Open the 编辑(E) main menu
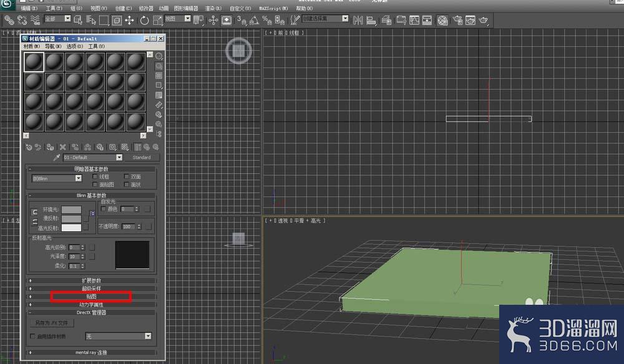Image resolution: width=624 pixels, height=364 pixels. 29,8
